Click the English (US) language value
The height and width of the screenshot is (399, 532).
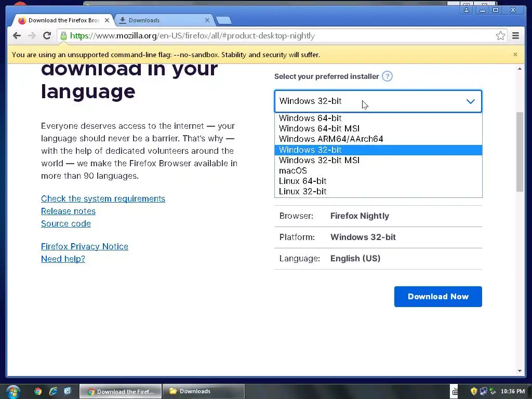point(355,259)
